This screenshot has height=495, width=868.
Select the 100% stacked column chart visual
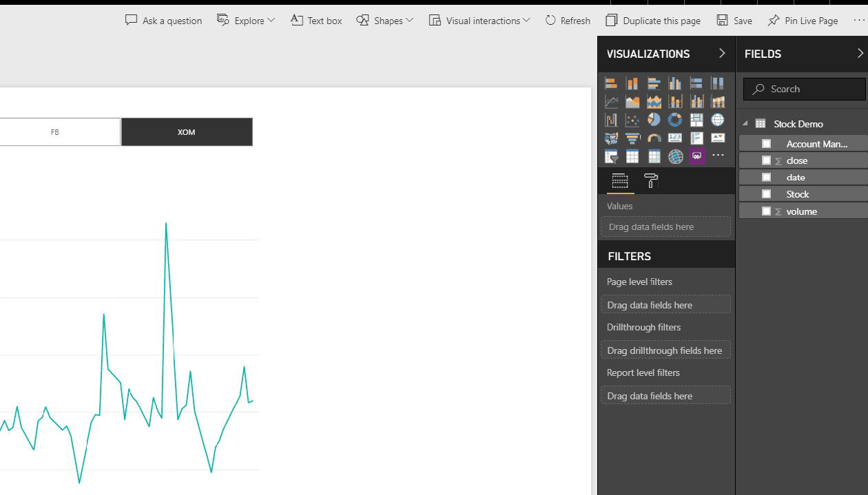tap(718, 83)
